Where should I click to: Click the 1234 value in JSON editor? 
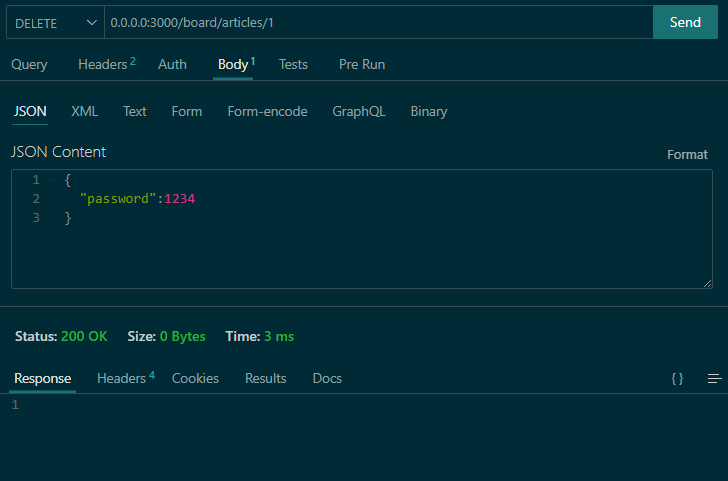click(180, 199)
